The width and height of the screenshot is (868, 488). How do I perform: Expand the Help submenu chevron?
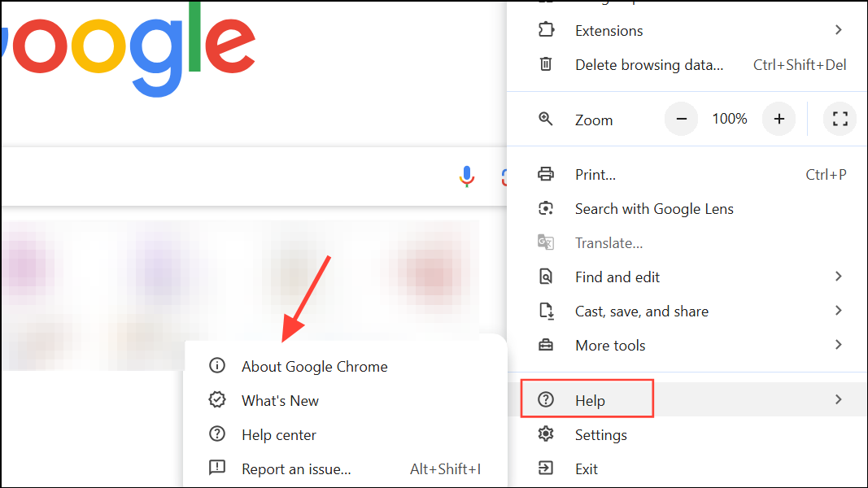coord(838,399)
